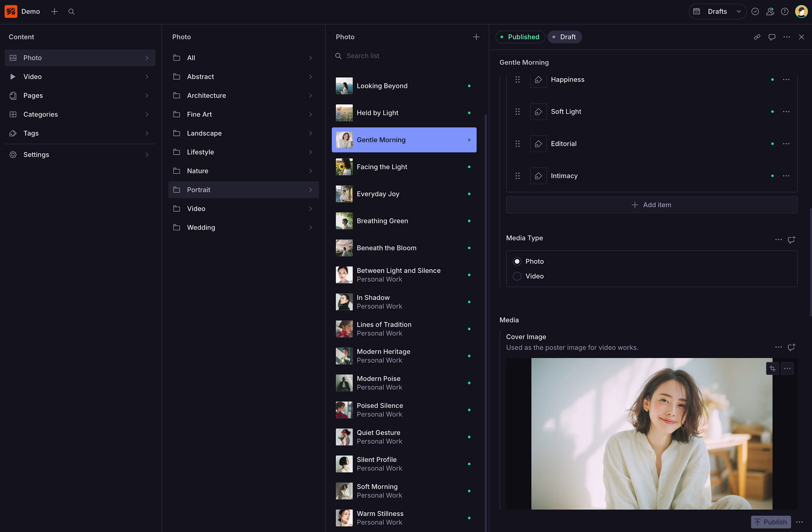Switch to the Draft version tab
This screenshot has width=812, height=532.
(x=564, y=37)
